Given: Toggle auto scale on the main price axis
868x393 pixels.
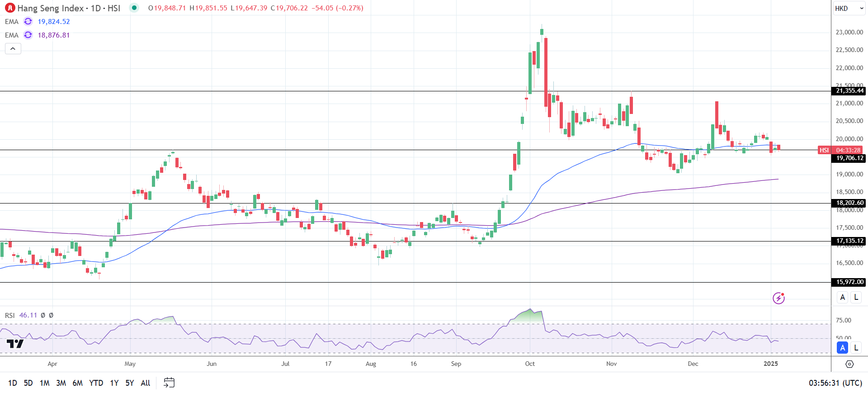Looking at the screenshot, I should point(842,297).
